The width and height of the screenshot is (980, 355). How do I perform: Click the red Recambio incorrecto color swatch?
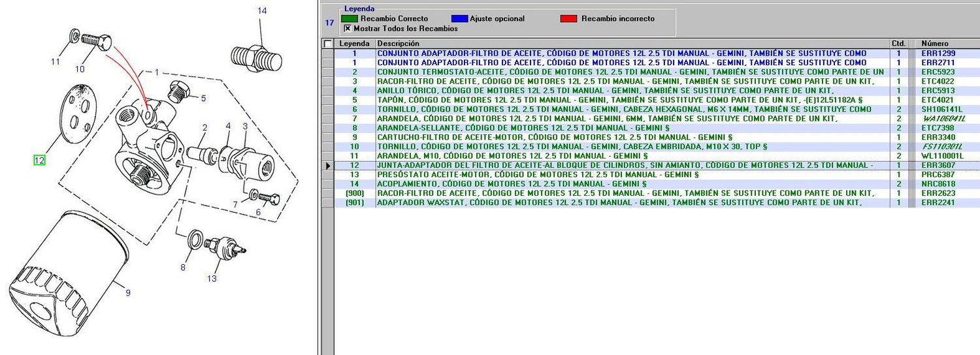coord(568,19)
